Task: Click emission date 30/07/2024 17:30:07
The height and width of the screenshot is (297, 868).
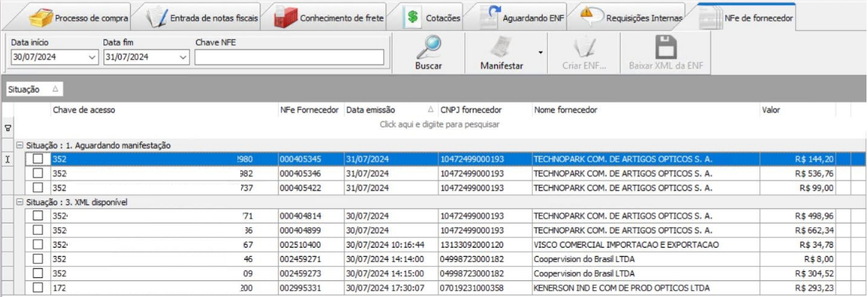Action: (385, 288)
